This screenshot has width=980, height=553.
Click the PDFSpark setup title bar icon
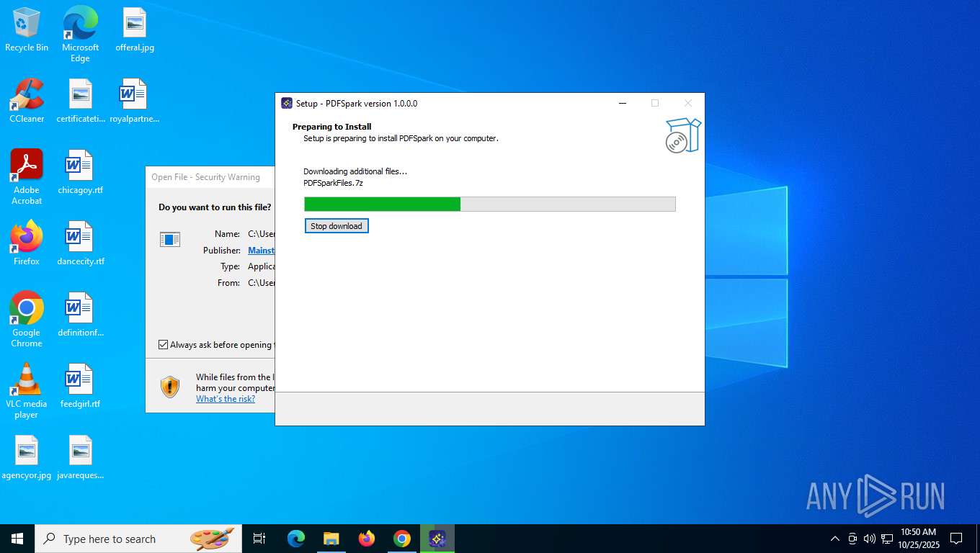[x=287, y=103]
